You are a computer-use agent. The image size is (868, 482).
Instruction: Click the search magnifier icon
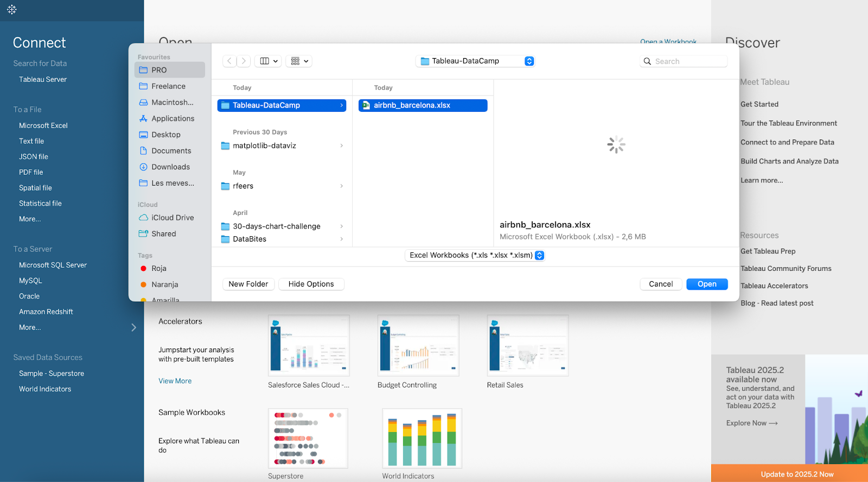click(x=647, y=61)
